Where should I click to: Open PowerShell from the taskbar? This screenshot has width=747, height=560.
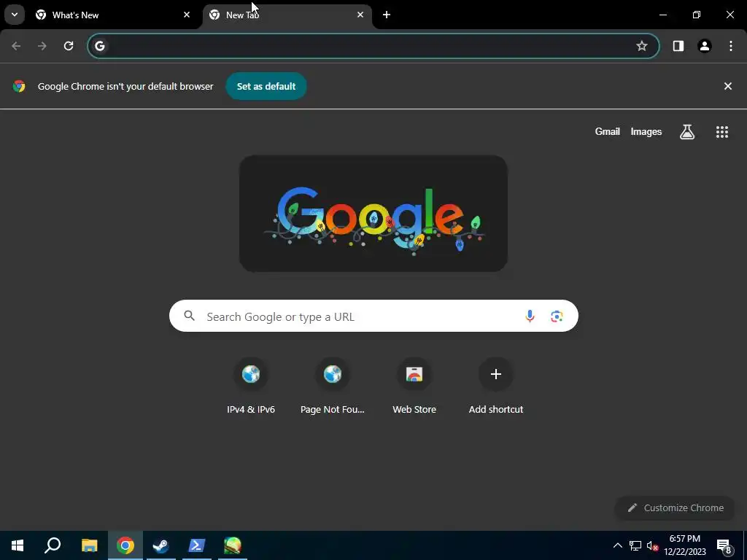tap(197, 545)
